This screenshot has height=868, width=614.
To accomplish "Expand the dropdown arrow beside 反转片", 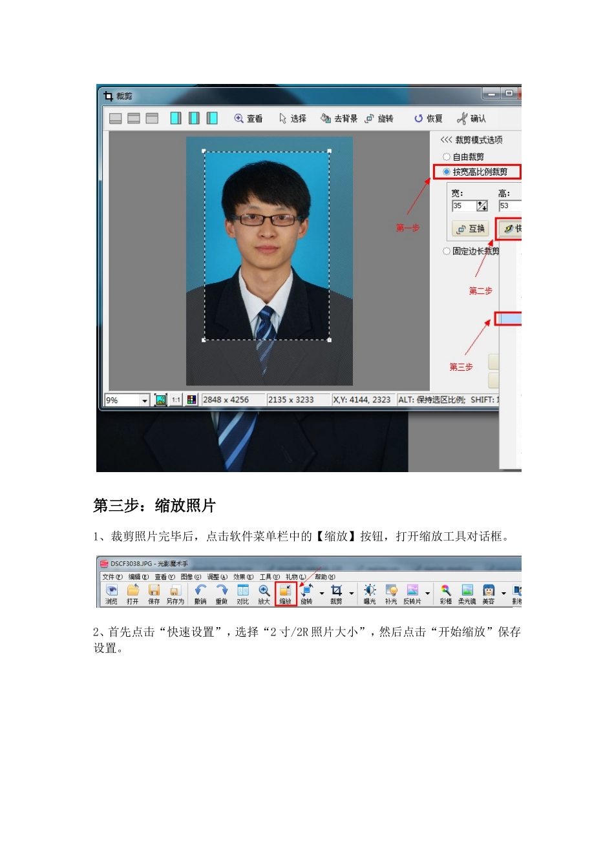I will pyautogui.click(x=428, y=594).
